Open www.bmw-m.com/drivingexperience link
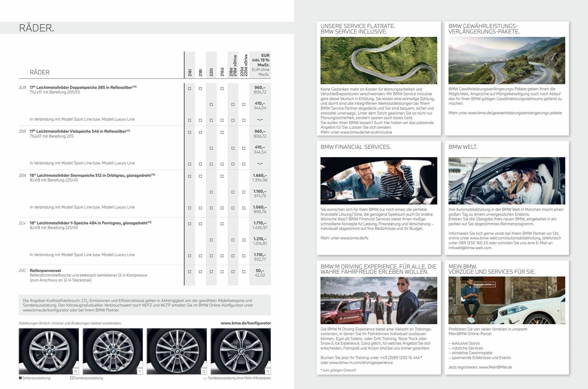Screen dimensions: 588x389 click(361, 363)
